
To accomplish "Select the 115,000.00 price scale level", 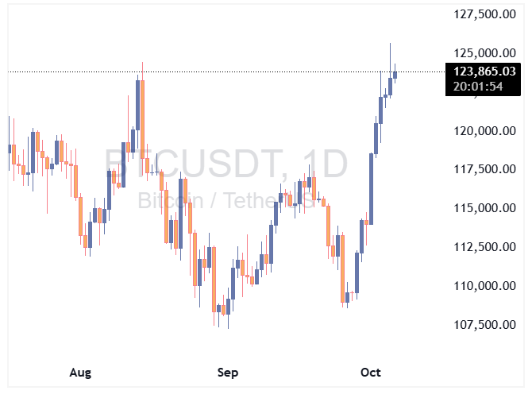I will (x=484, y=208).
